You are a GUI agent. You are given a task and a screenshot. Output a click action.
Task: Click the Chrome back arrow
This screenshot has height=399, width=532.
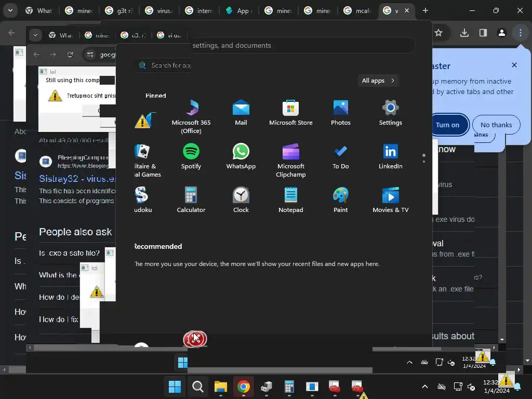(x=11, y=33)
